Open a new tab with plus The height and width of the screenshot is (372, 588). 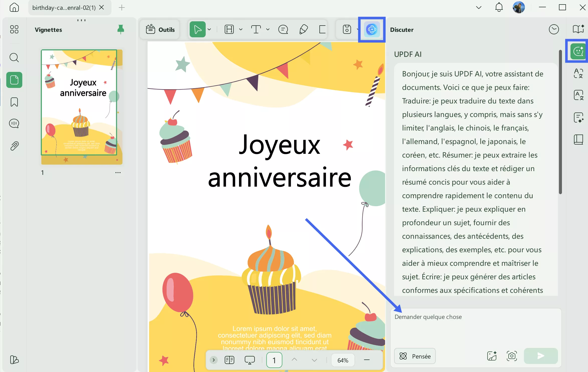122,8
